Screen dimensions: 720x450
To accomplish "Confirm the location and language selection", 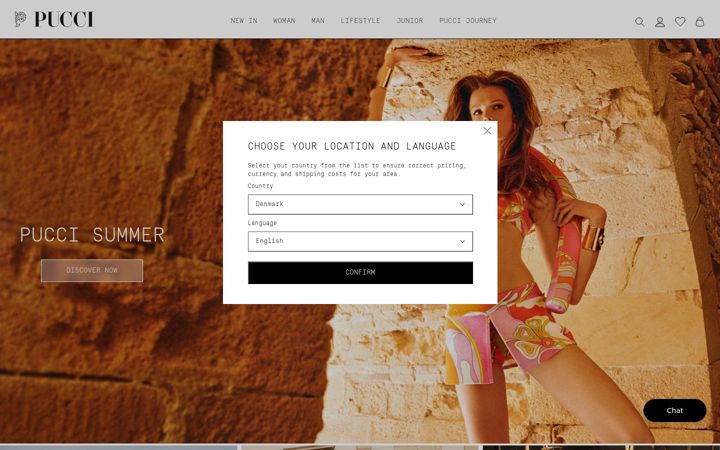I will point(360,273).
